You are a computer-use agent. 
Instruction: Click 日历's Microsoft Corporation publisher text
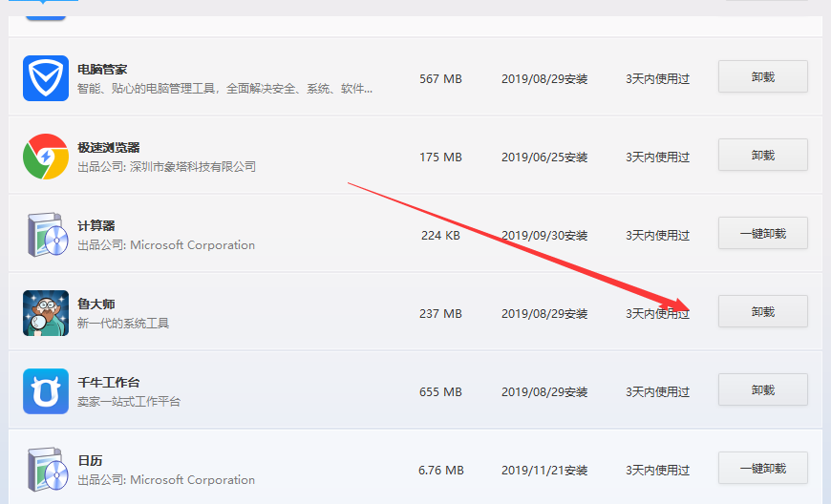point(192,479)
